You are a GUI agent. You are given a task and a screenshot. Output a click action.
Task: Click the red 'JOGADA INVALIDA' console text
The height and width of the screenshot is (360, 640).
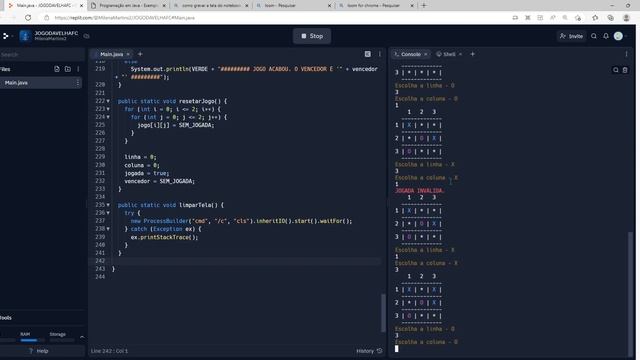420,191
